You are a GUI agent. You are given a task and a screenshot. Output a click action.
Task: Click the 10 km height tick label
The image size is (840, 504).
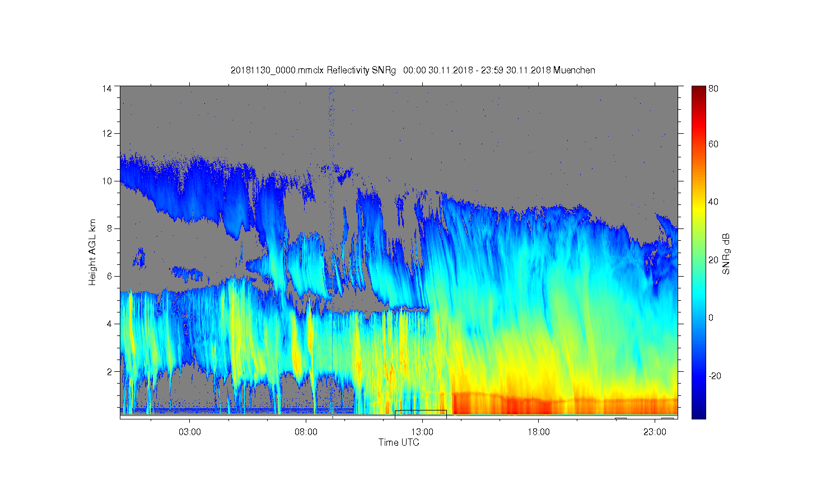[106, 181]
